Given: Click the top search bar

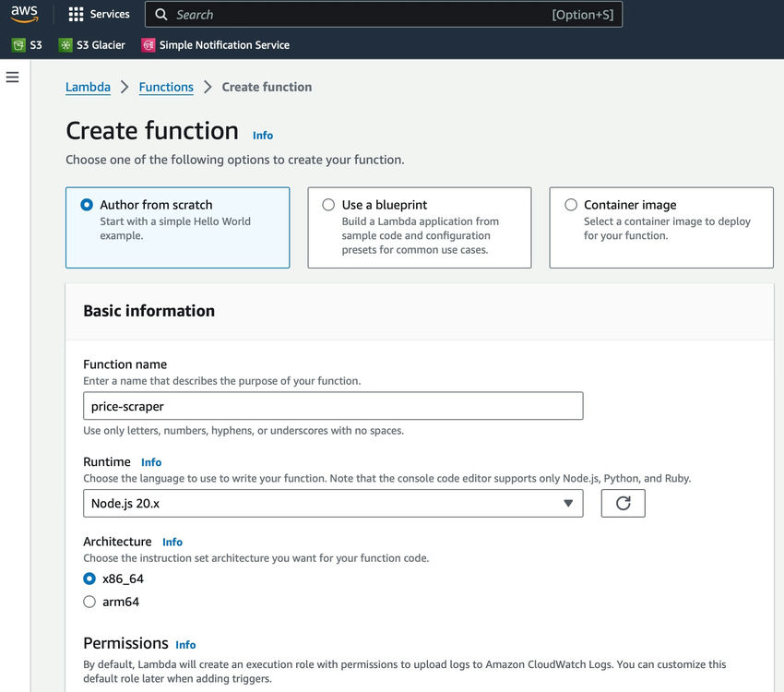Looking at the screenshot, I should tap(369, 14).
